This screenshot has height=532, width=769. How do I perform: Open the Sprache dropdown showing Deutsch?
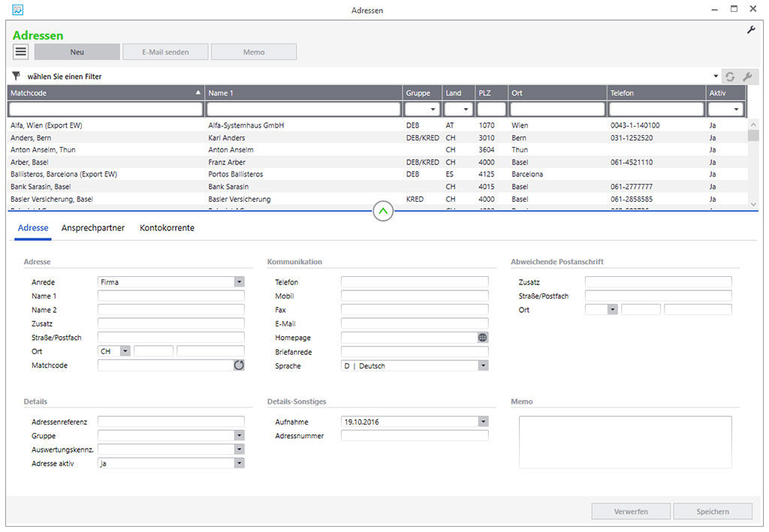pyautogui.click(x=483, y=365)
